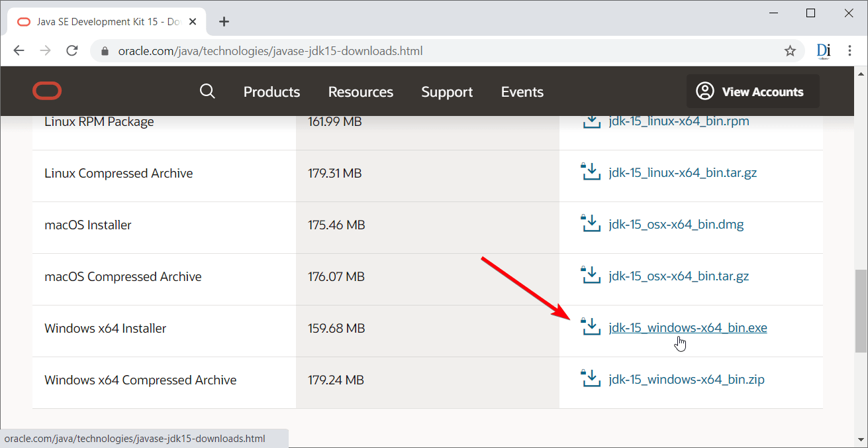The height and width of the screenshot is (448, 868).
Task: Click the 179.24 MB size value
Action: tap(336, 380)
